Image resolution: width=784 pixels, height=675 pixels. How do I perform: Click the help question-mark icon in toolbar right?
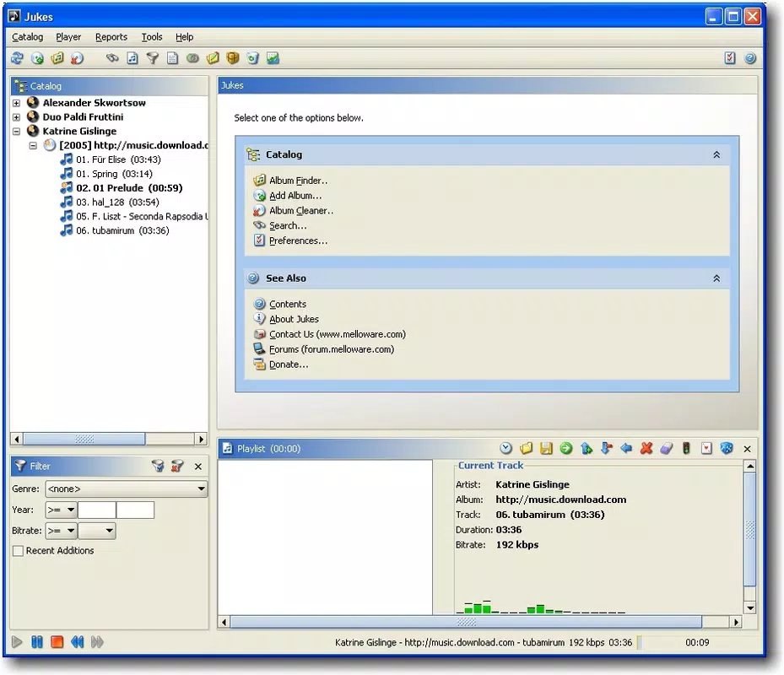(x=750, y=58)
